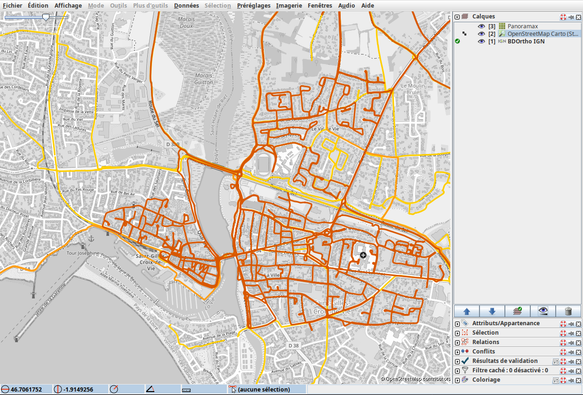
Task: Click the heading compass icon in status bar
Action: coord(114,389)
